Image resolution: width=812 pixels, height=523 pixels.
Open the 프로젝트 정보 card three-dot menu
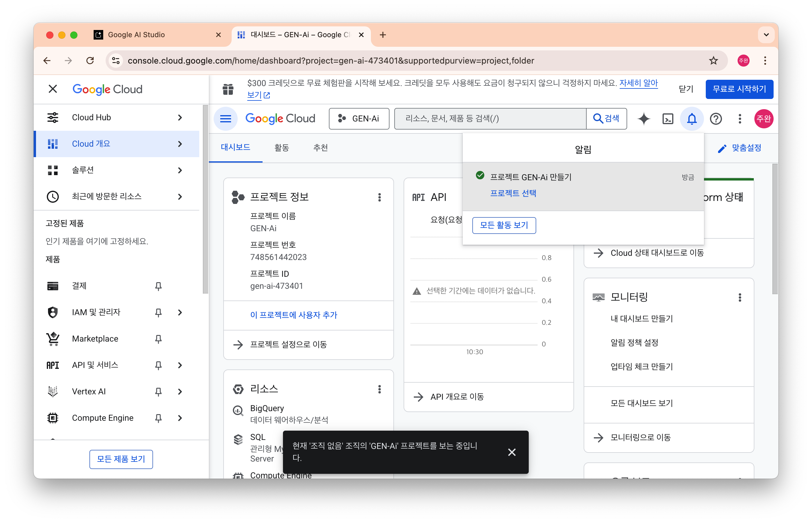tap(380, 197)
